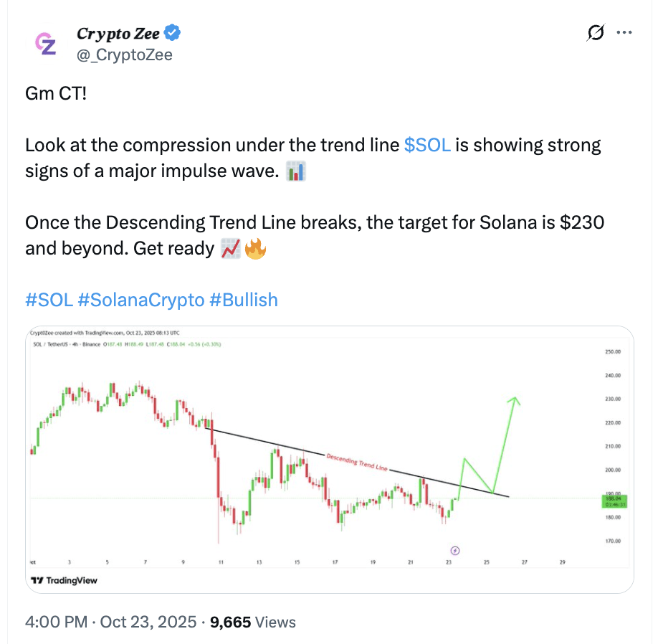Click the fire emoji
Image resolution: width=658 pixels, height=644 pixels.
256,249
